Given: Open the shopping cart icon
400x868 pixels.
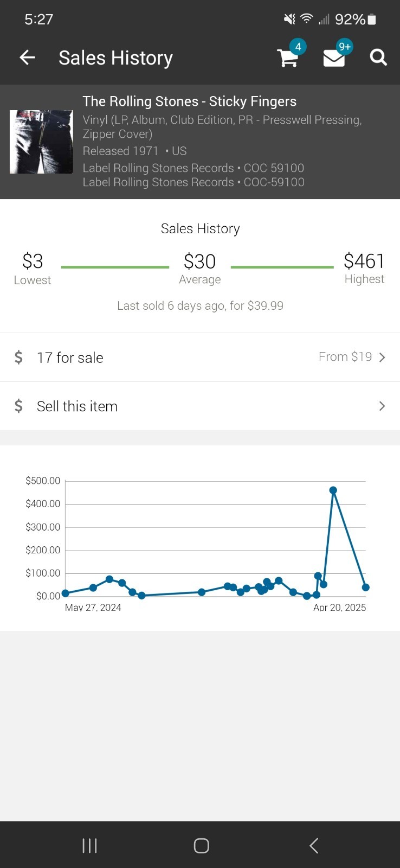Looking at the screenshot, I should click(288, 58).
